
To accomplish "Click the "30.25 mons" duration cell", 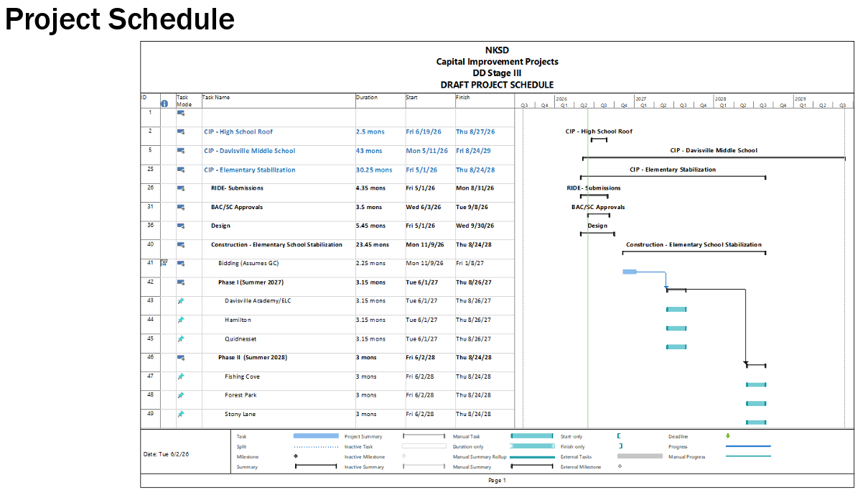I will 381,170.
